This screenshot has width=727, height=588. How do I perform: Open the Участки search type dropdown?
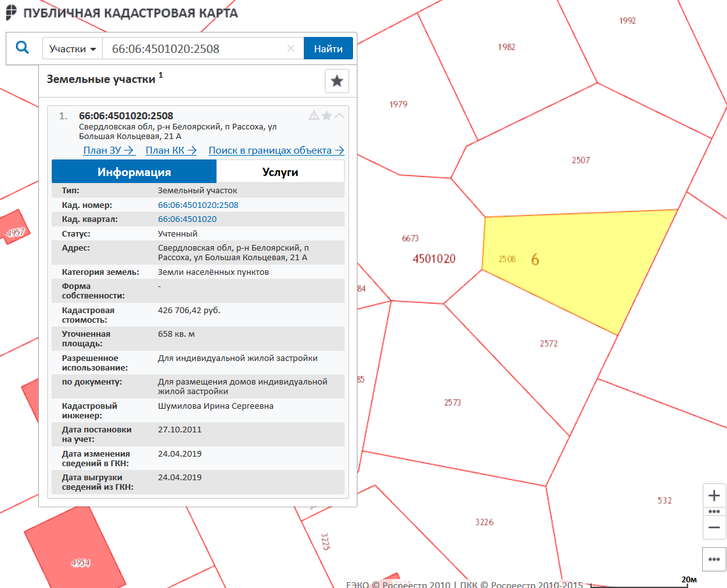(x=73, y=48)
